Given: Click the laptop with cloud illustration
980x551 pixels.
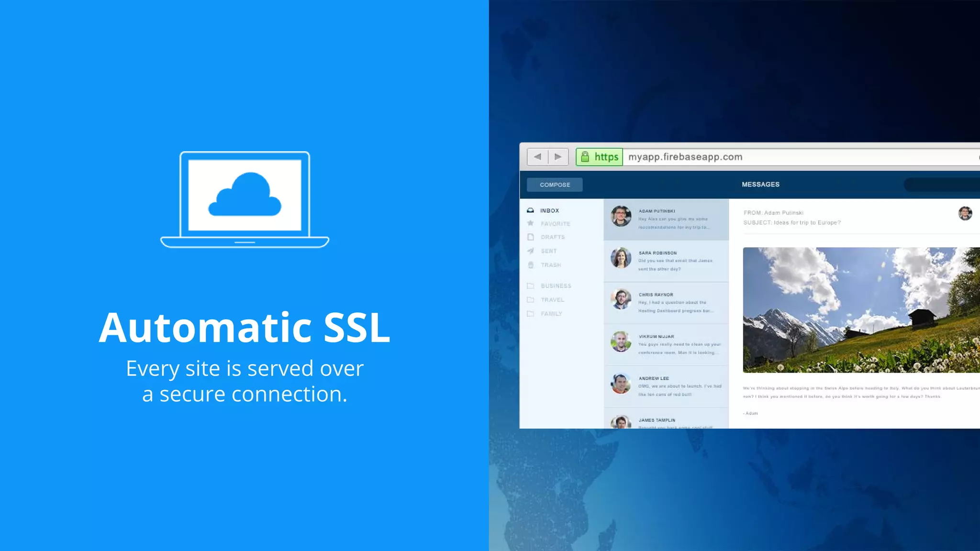Looking at the screenshot, I should [245, 199].
